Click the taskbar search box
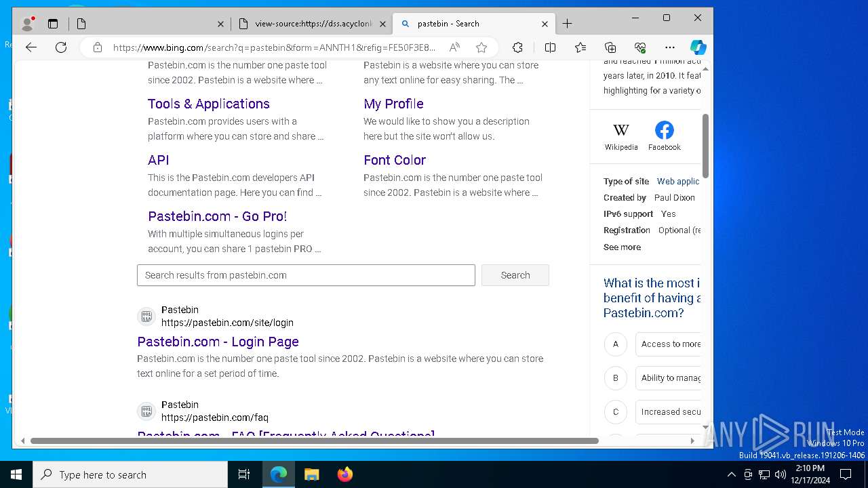This screenshot has height=488, width=868. coord(130,474)
